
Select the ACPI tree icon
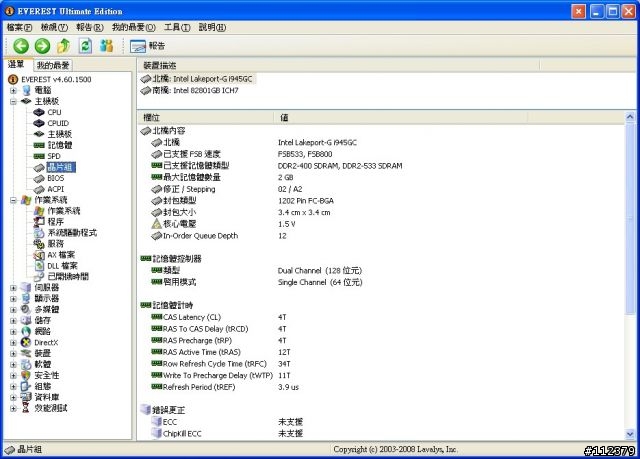point(39,189)
